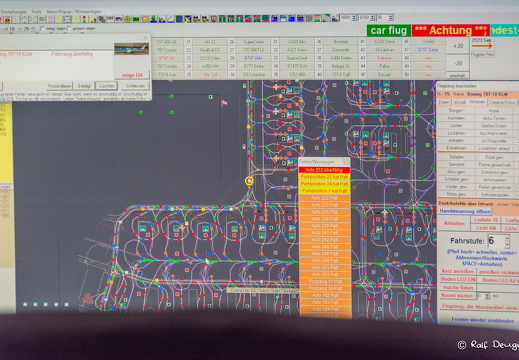Image resolution: width=519 pixels, height=360 pixels.
Task: Click 'Parkposition 24 hat Patt' warning
Action: tap(324, 184)
